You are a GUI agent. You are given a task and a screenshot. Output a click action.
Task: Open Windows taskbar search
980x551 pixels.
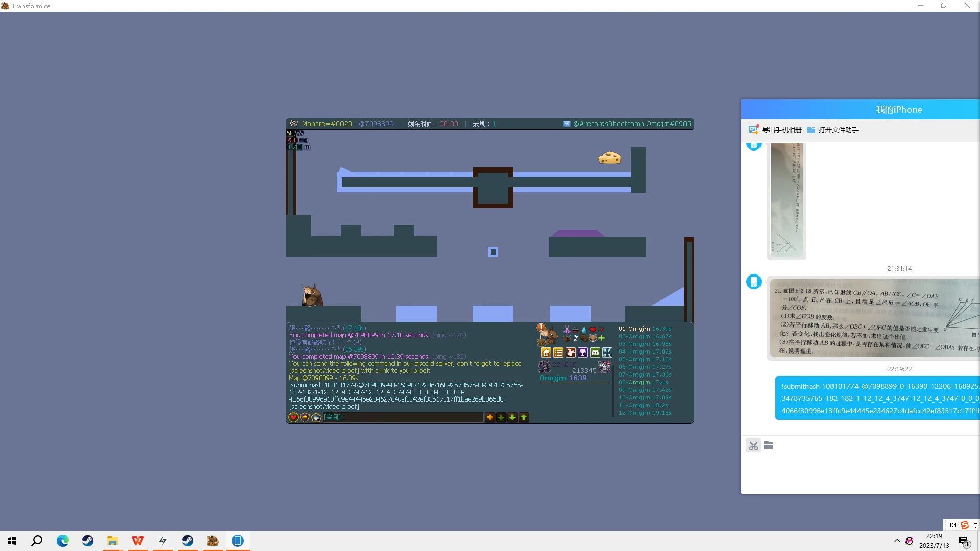click(x=37, y=541)
